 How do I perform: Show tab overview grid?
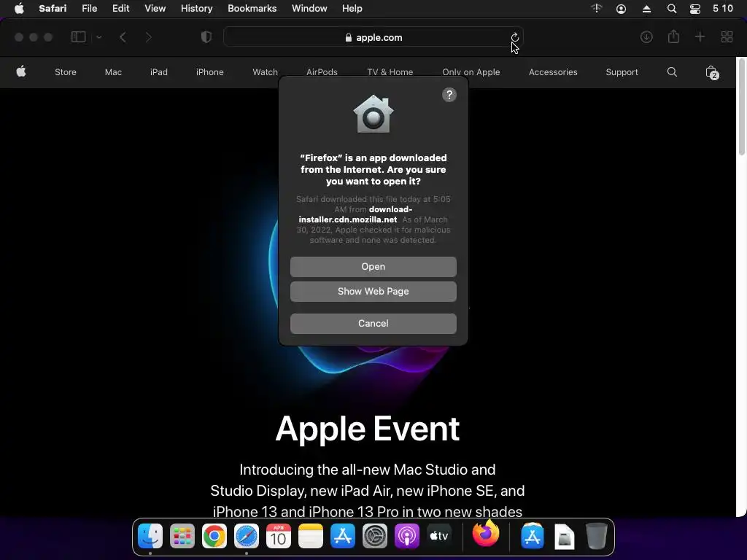727,37
